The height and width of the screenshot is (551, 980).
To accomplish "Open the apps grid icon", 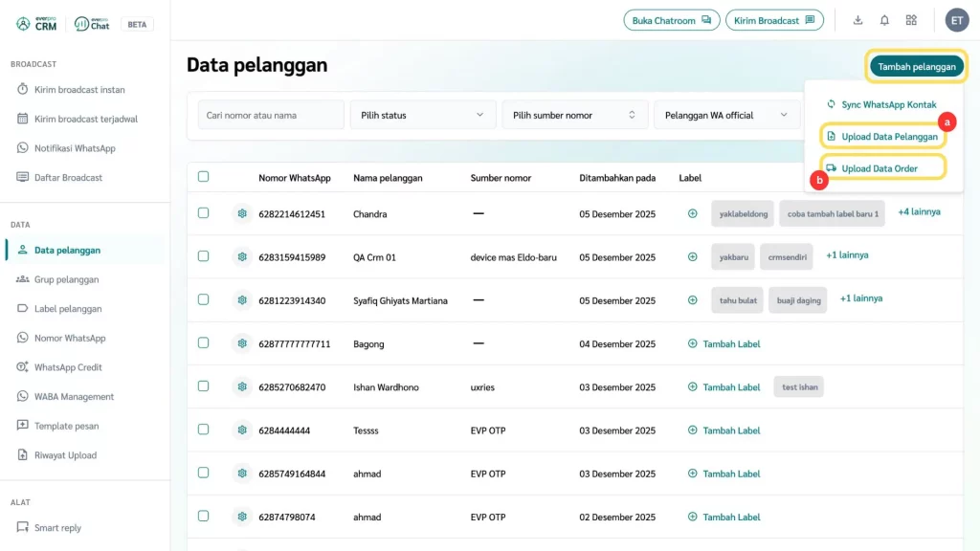I will click(911, 20).
